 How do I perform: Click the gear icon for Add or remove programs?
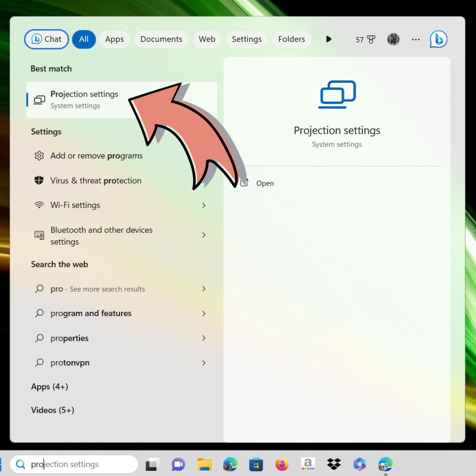click(x=39, y=156)
